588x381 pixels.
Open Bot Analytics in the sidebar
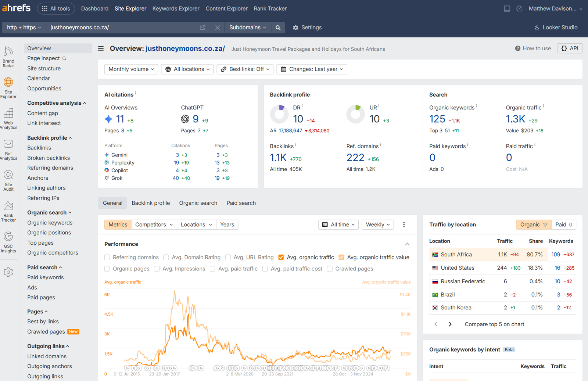point(8,150)
